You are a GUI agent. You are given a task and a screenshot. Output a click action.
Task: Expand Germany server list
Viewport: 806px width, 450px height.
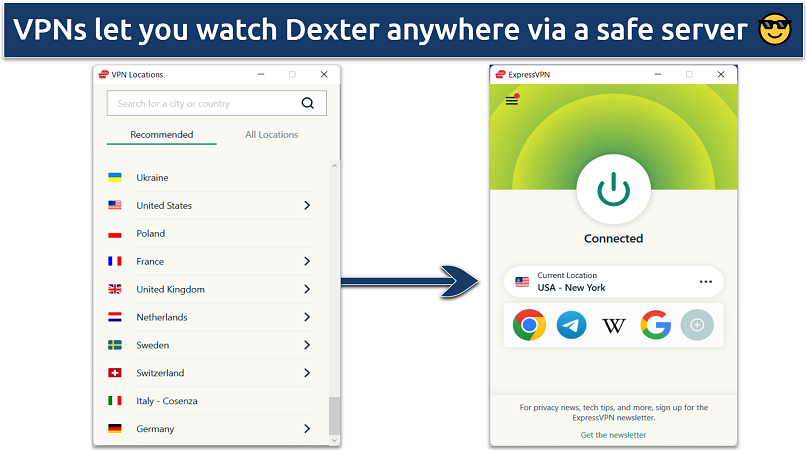[307, 428]
